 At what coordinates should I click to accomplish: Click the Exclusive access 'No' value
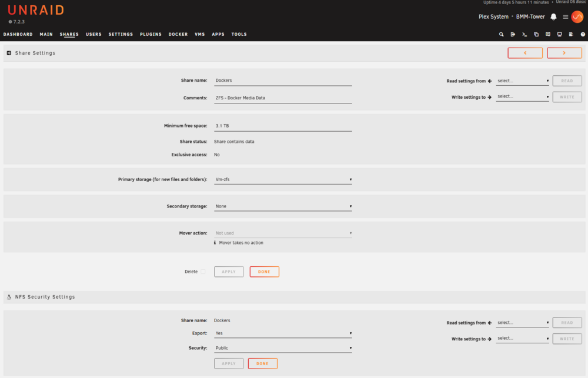217,155
